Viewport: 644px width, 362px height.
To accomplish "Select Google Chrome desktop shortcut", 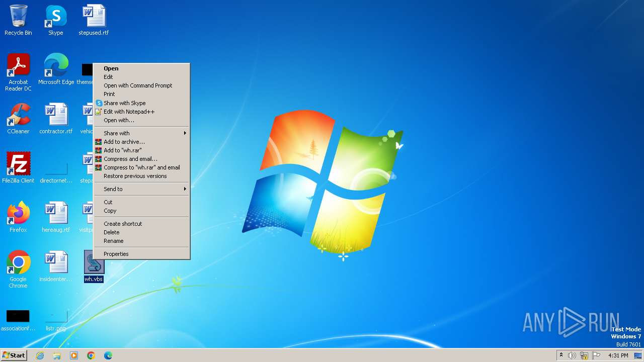I will point(18,269).
